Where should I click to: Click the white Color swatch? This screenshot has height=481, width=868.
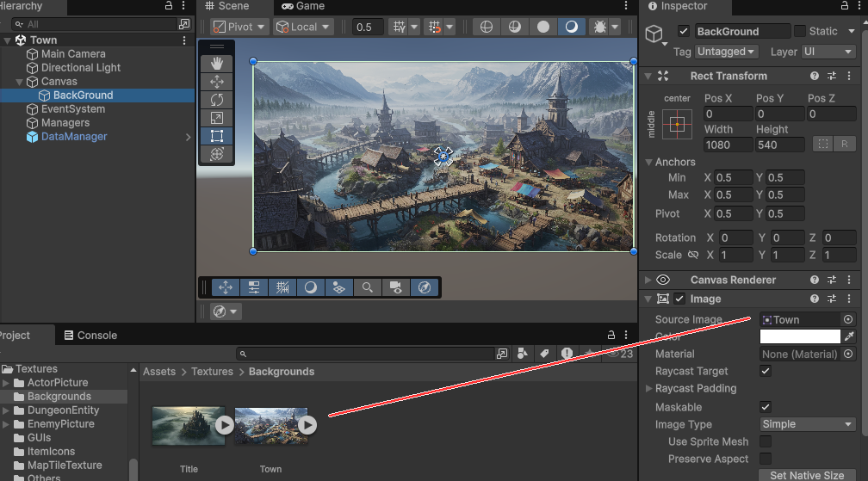click(x=800, y=336)
